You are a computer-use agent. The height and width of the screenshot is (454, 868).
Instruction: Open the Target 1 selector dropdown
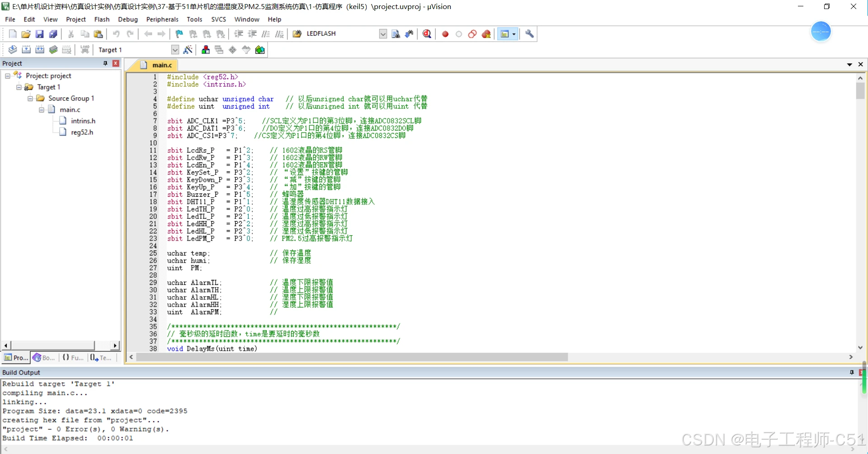[175, 50]
